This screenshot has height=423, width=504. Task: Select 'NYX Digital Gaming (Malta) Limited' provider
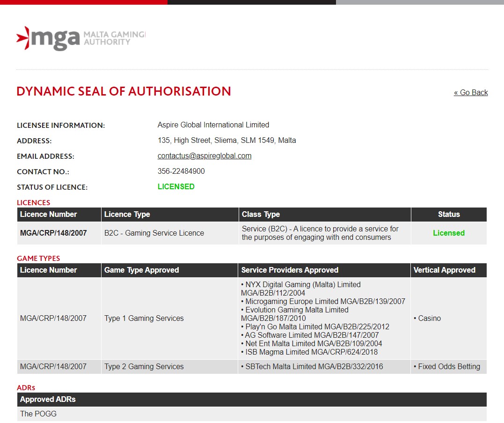tap(301, 289)
